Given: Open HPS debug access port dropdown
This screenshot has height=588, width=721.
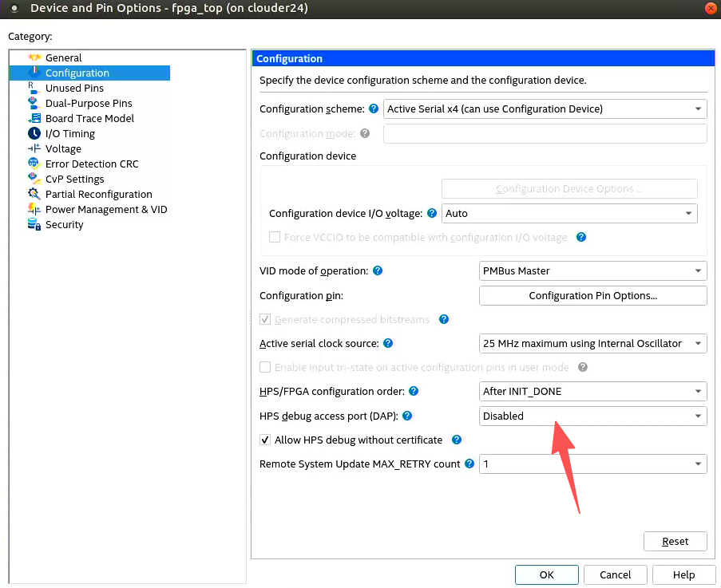Looking at the screenshot, I should pos(592,416).
